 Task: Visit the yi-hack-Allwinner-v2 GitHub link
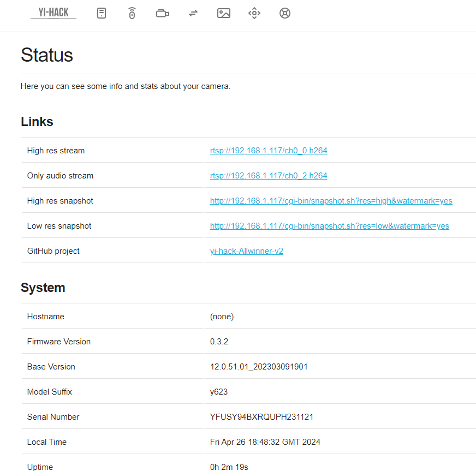(246, 251)
